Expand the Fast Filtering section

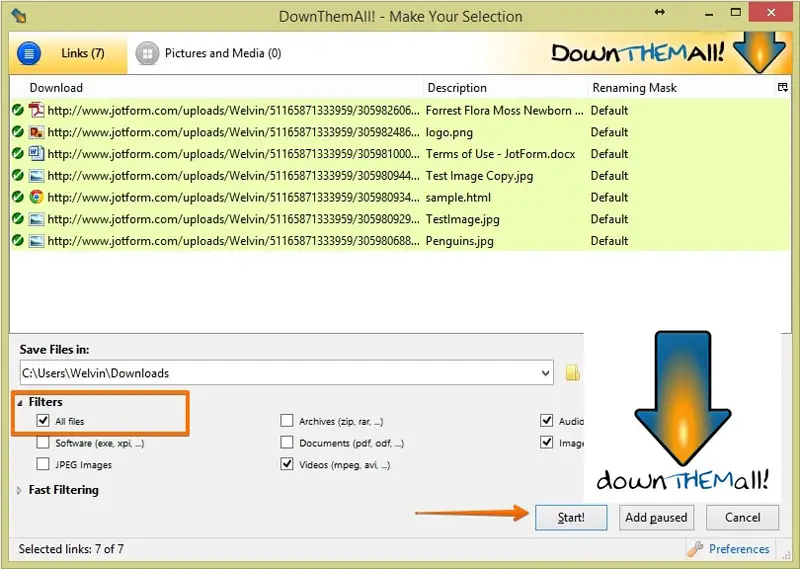[19, 490]
